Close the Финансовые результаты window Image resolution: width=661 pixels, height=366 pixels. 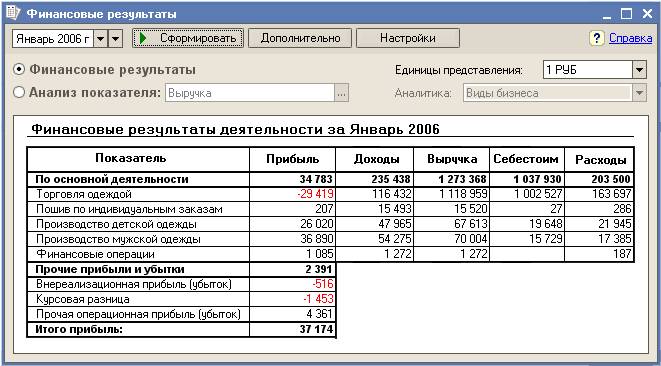(x=647, y=14)
